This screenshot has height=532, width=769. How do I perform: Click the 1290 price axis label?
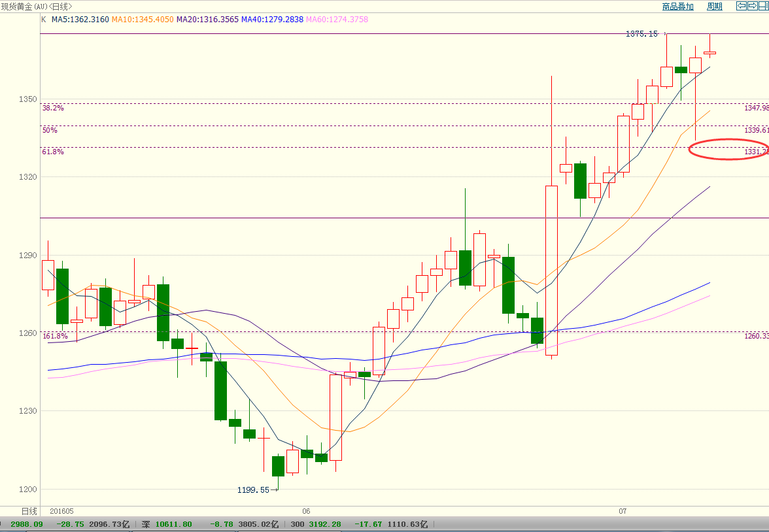[x=28, y=255]
